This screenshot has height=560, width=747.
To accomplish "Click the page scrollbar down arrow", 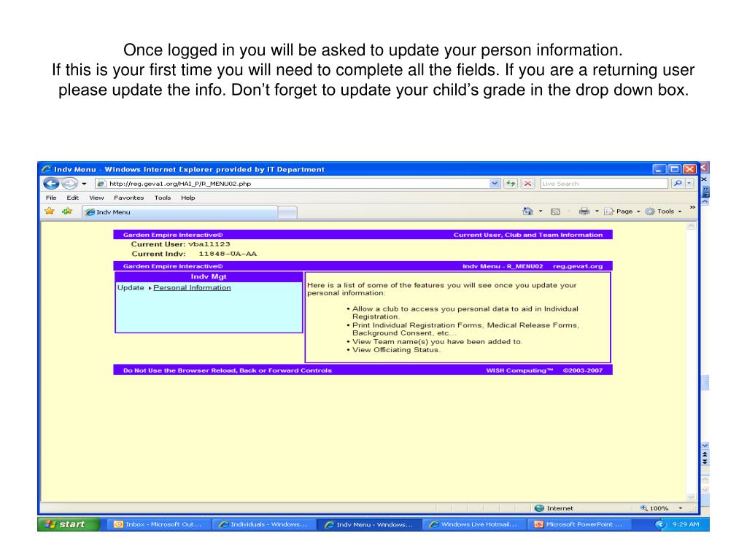I will click(x=692, y=497).
